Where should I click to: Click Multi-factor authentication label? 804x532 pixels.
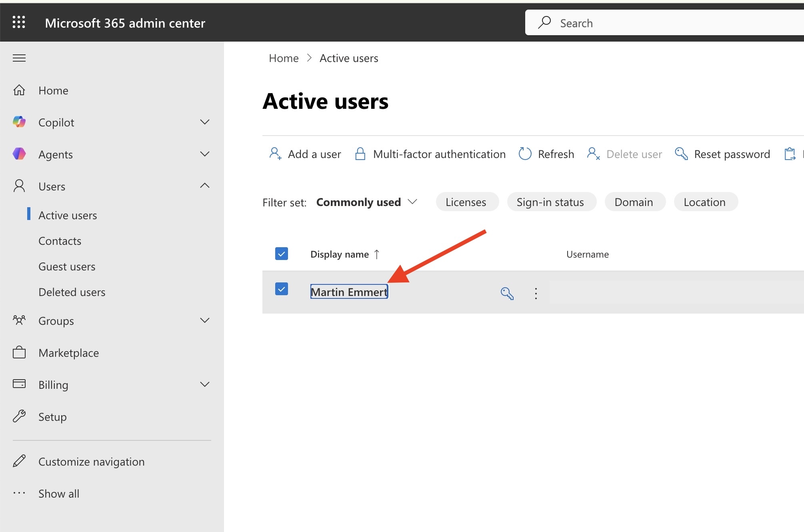click(x=439, y=154)
